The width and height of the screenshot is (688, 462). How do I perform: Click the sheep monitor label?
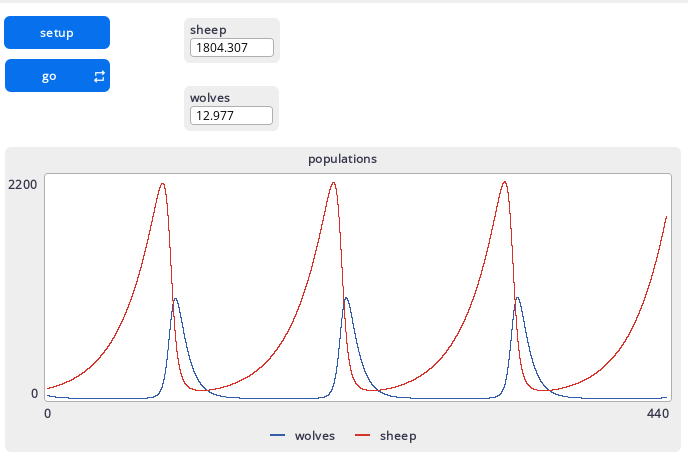click(x=208, y=30)
